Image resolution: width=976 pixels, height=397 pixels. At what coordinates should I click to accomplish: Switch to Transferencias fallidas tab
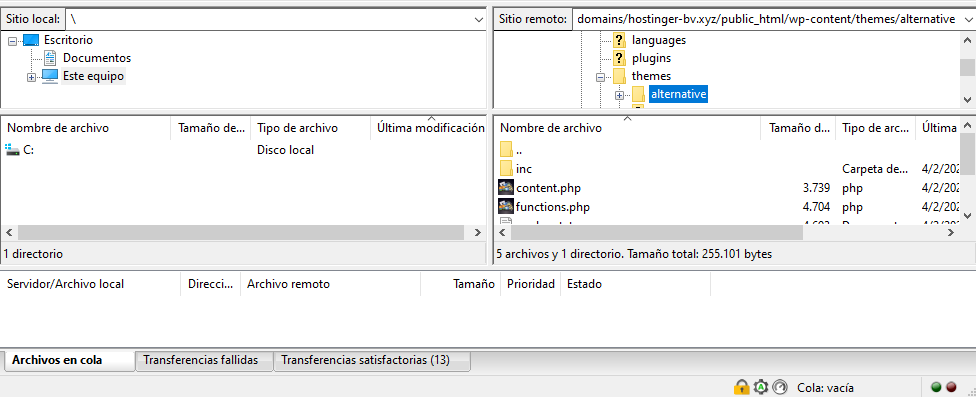[204, 360]
